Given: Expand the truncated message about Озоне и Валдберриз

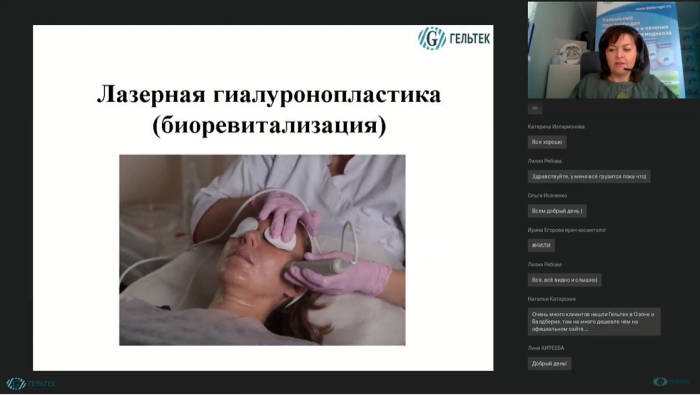Looking at the screenshot, I should [594, 321].
